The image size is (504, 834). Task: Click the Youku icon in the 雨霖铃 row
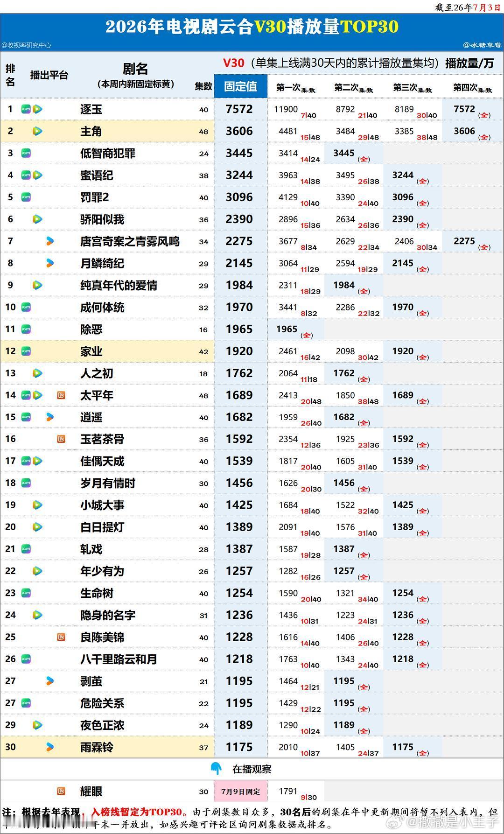[50, 747]
